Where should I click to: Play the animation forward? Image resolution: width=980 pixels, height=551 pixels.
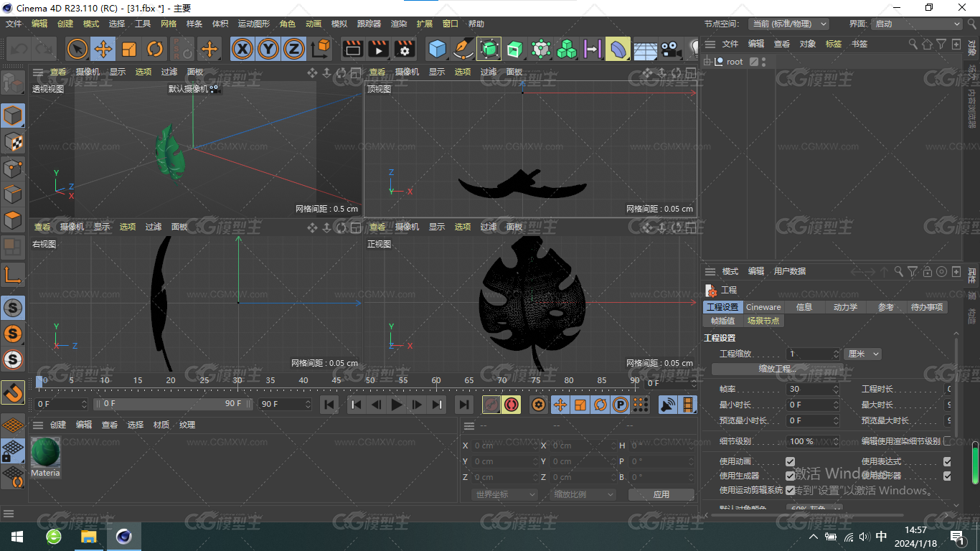396,405
